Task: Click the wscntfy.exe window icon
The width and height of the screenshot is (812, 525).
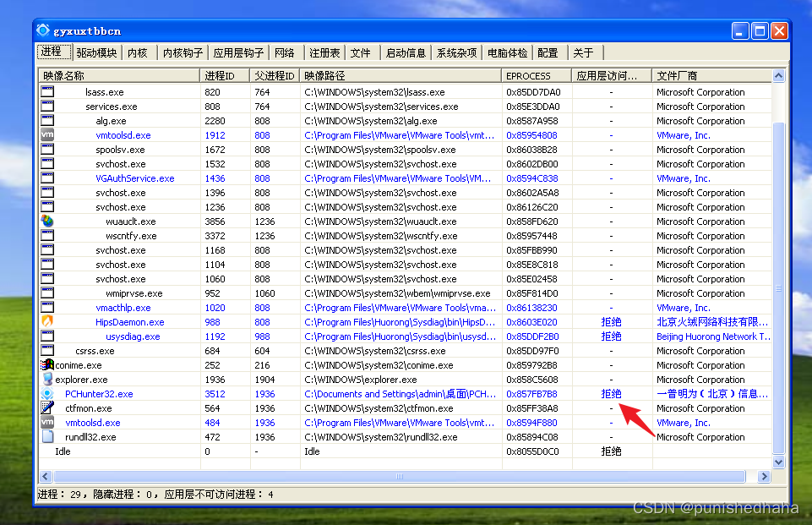Action: [47, 236]
